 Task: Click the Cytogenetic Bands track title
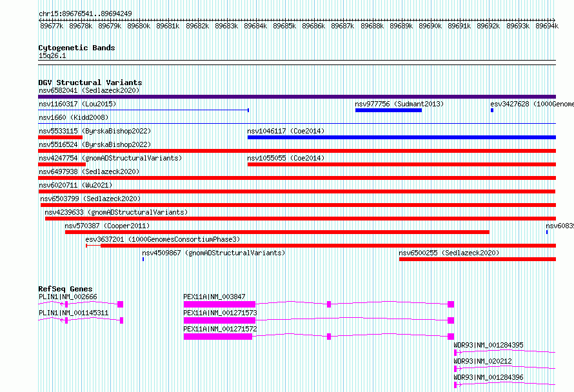[77, 48]
